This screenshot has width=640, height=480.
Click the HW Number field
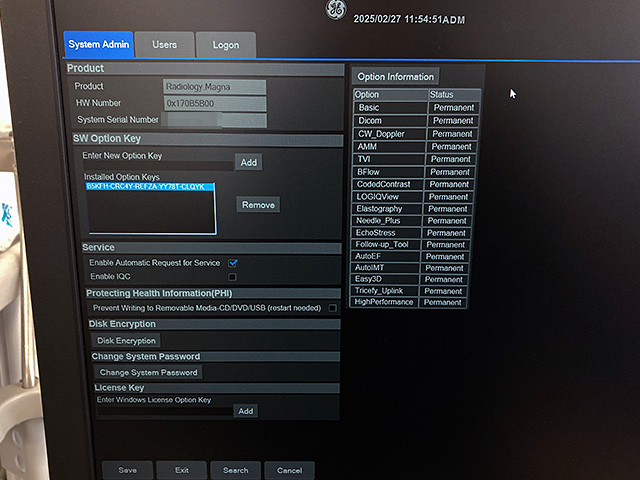point(215,103)
